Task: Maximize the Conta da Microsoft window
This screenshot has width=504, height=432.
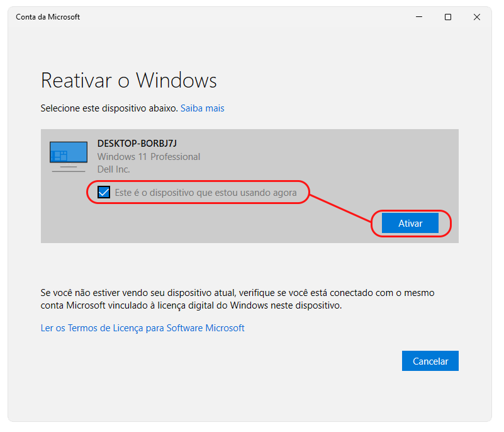Action: (447, 17)
